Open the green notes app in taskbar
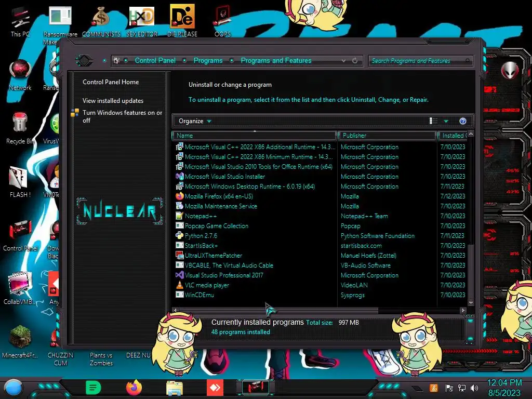Image resolution: width=532 pixels, height=399 pixels. (x=94, y=388)
